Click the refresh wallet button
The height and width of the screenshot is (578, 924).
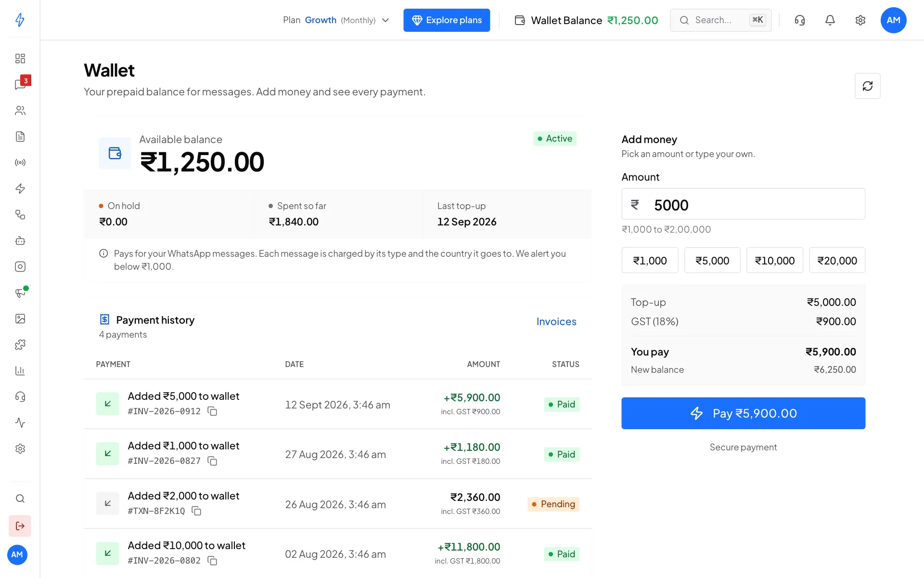tap(867, 86)
